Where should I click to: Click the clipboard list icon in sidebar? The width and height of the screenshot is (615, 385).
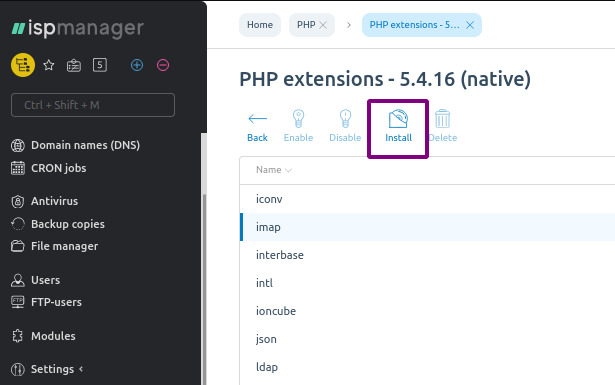pyautogui.click(x=74, y=65)
